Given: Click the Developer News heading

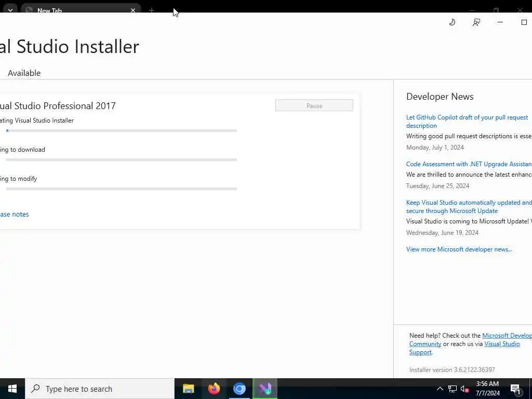Looking at the screenshot, I should coord(440,97).
